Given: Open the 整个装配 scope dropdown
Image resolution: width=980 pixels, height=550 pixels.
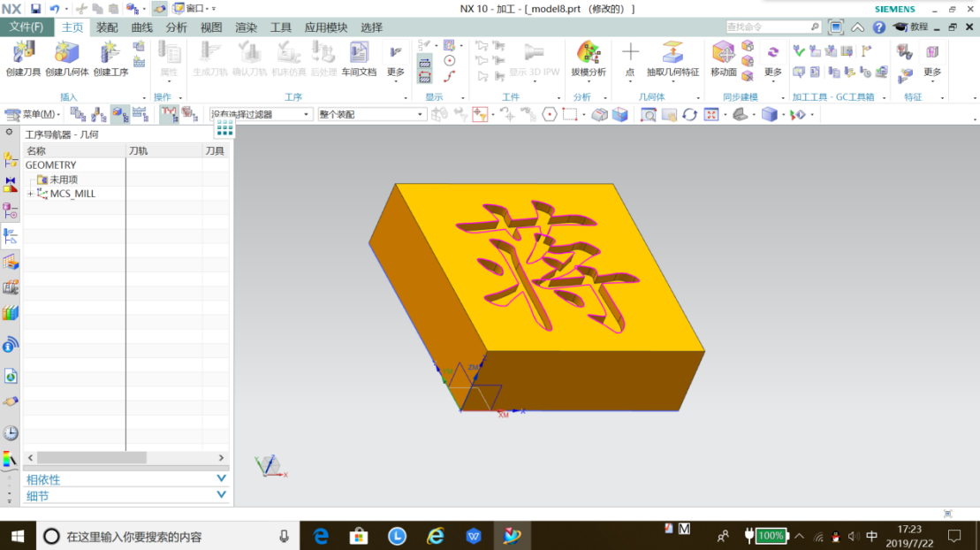Looking at the screenshot, I should click(371, 113).
